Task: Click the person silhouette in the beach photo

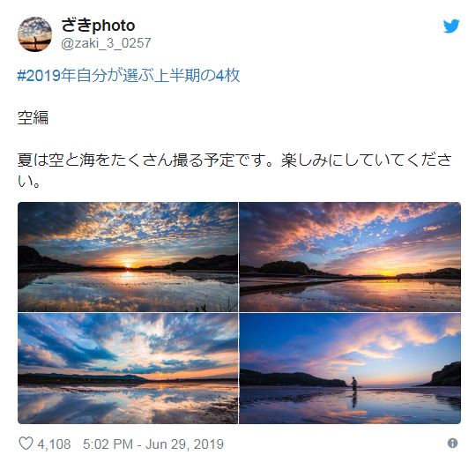Action: [354, 384]
